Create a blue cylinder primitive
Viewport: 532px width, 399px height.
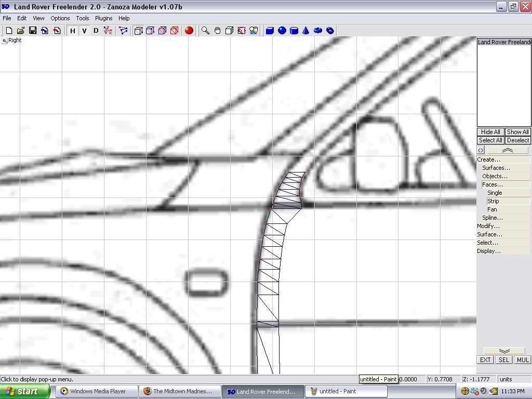coord(294,31)
